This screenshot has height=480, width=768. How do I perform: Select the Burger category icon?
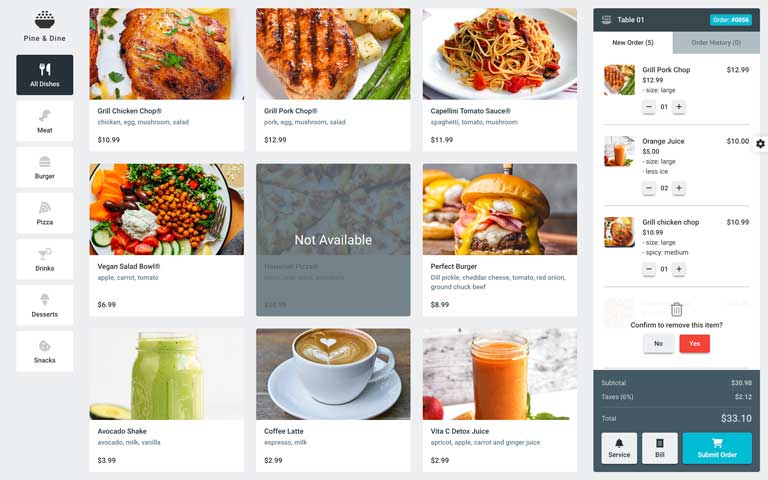click(x=45, y=162)
